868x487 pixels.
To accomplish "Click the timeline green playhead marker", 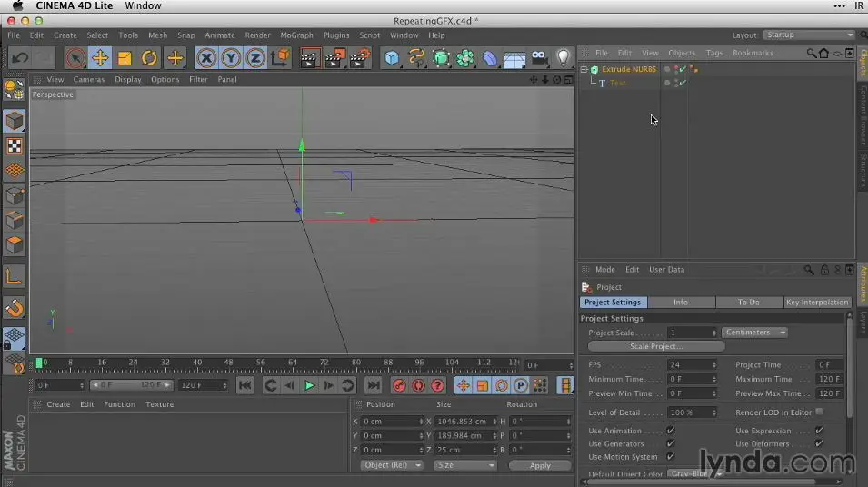I will tap(39, 363).
